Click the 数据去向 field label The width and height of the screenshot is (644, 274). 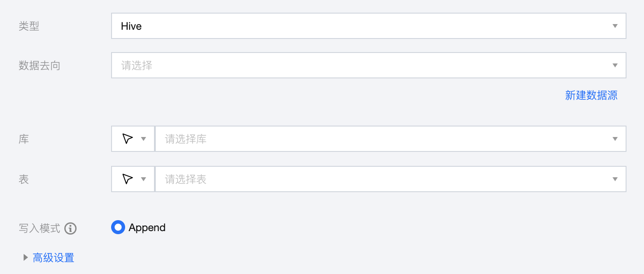39,66
